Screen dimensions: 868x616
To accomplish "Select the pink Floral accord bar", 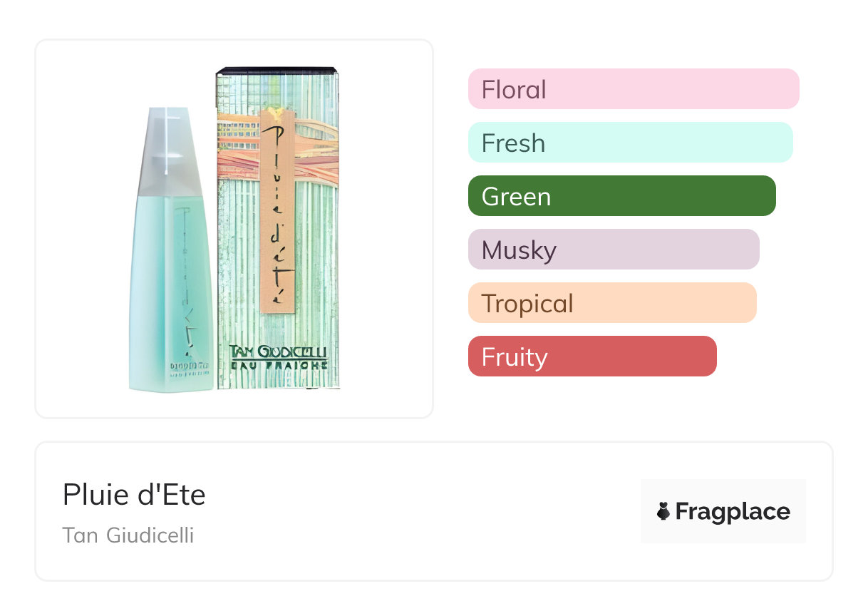I will coord(633,89).
